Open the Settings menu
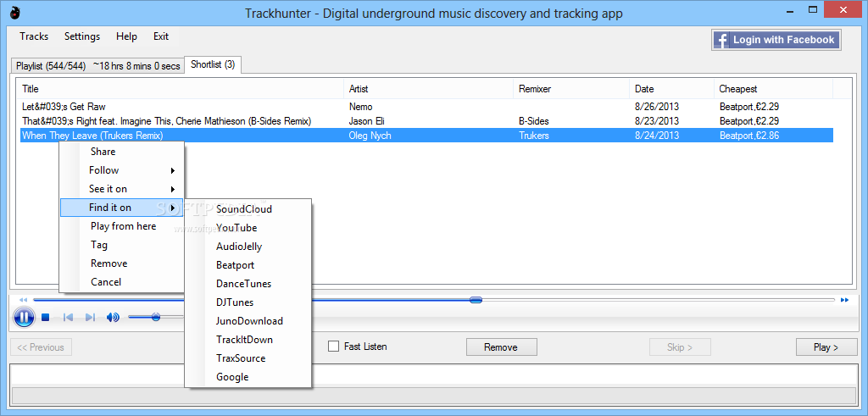Viewport: 868px width, 416px height. 82,36
